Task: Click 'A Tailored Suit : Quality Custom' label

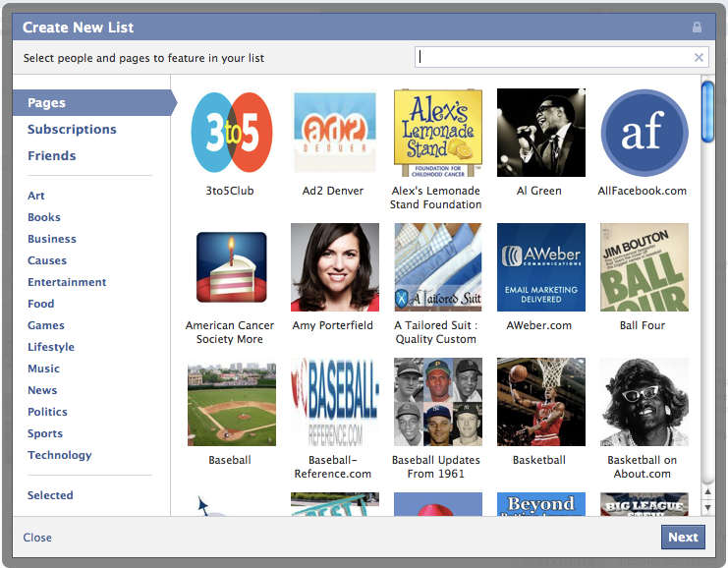Action: point(436,332)
